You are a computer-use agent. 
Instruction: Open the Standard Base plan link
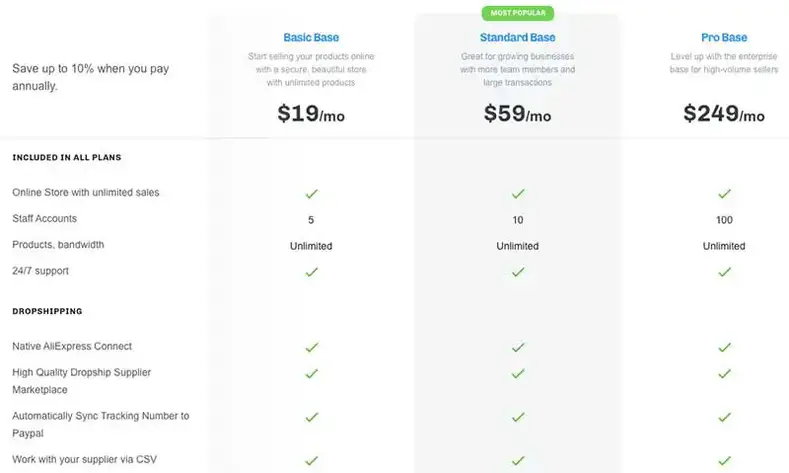(x=517, y=37)
